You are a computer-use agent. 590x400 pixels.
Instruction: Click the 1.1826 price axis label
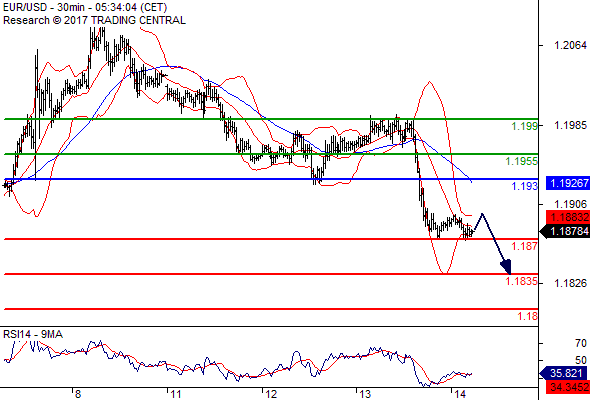click(x=570, y=283)
